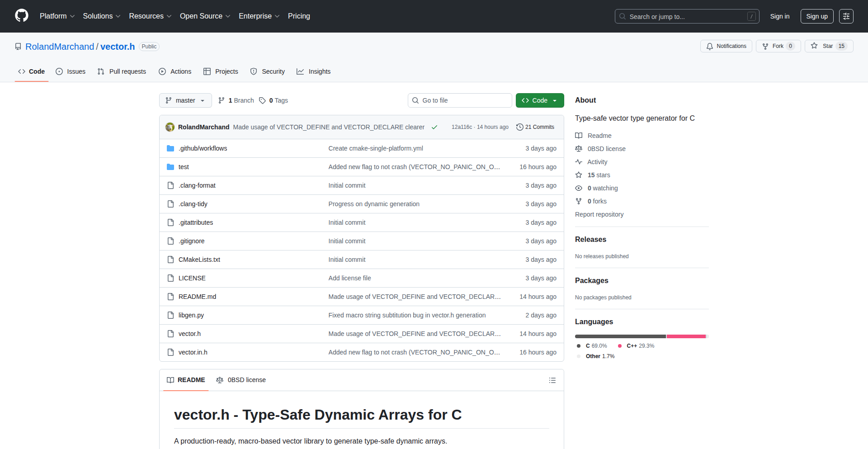
Task: Open 0BSD license in About sidebar
Action: click(600, 149)
